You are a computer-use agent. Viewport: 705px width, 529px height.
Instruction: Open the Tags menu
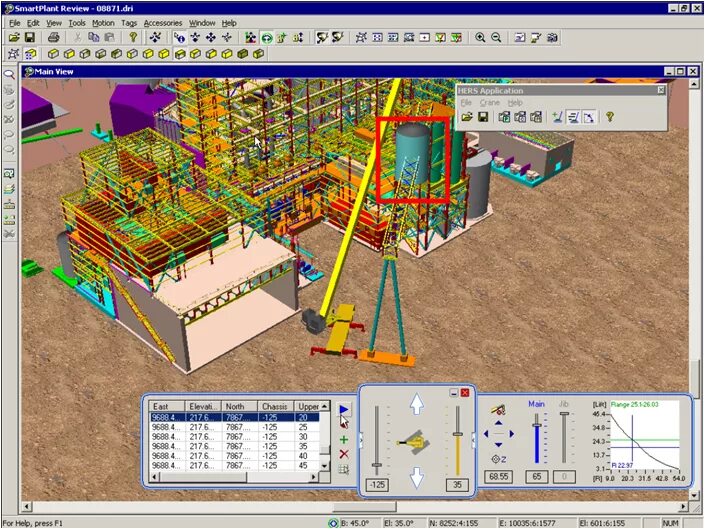pos(129,23)
